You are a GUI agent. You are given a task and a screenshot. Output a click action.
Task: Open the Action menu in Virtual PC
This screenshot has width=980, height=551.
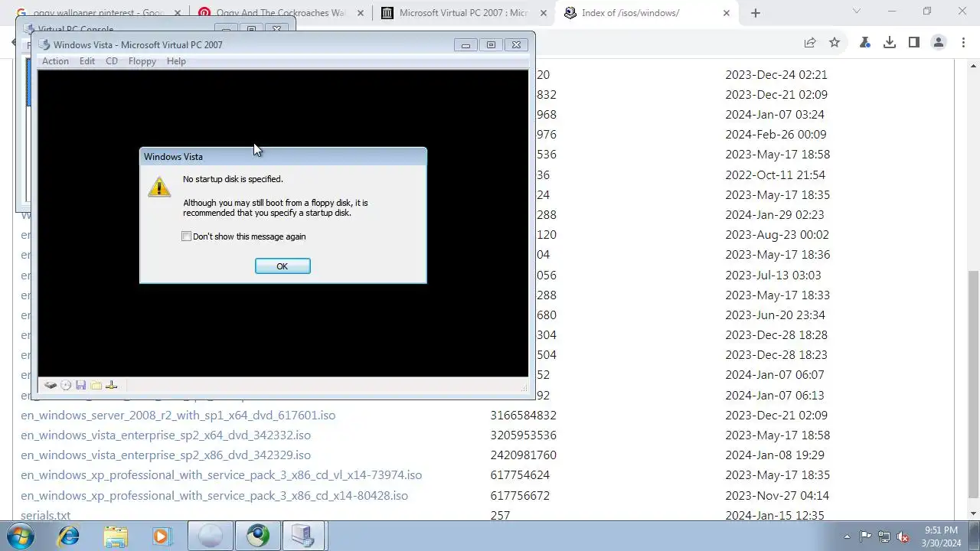(55, 61)
